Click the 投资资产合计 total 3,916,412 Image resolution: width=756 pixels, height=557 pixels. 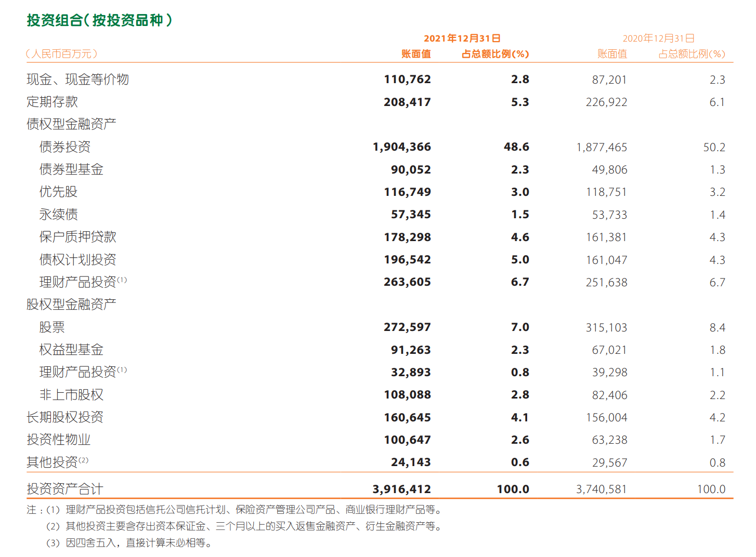[402, 489]
